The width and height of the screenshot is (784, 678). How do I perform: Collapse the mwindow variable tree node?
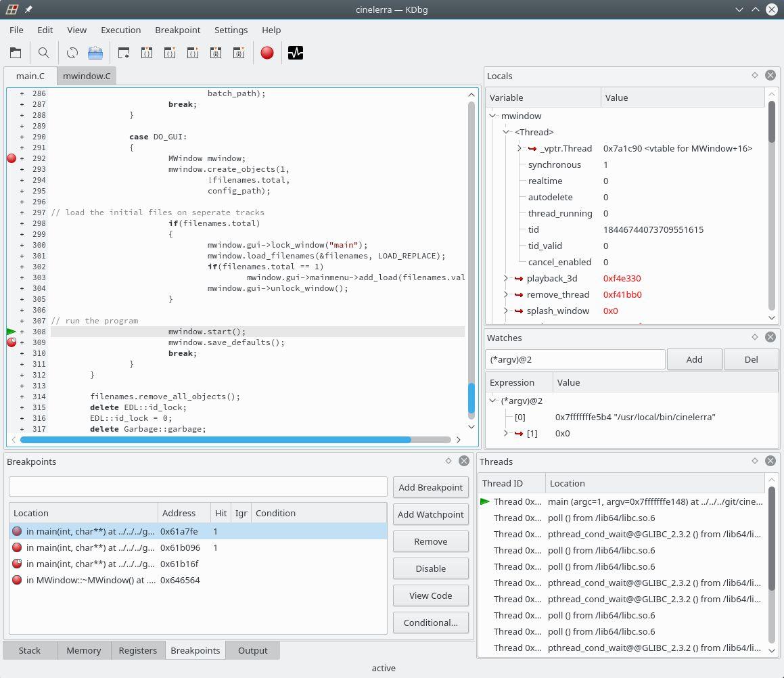492,116
